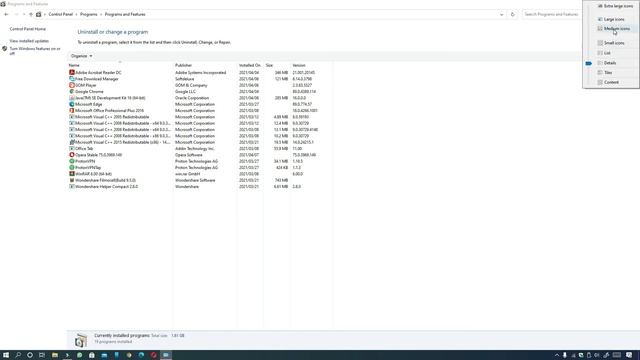Select Tiles view option
The width and height of the screenshot is (640, 360).
604,73
